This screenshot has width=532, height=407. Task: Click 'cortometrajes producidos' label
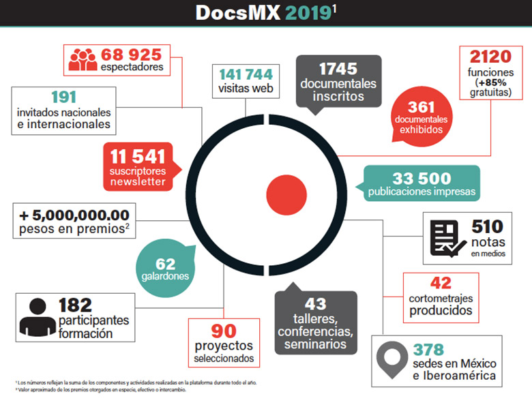coord(441,305)
